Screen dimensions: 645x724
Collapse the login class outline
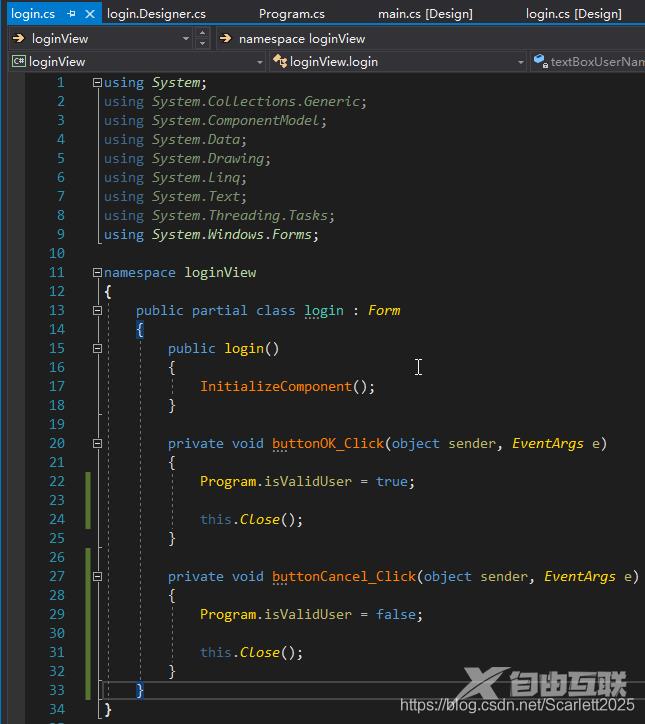[97, 311]
